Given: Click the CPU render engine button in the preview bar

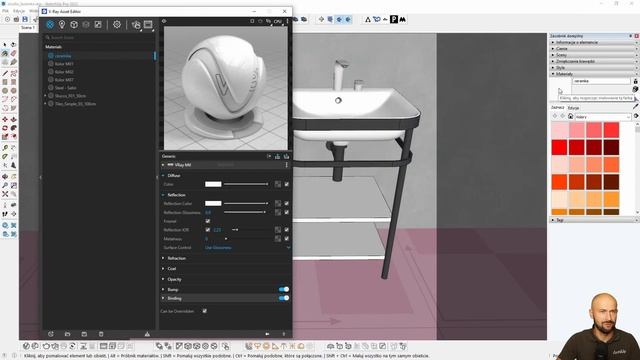Looking at the screenshot, I should pos(278,21).
